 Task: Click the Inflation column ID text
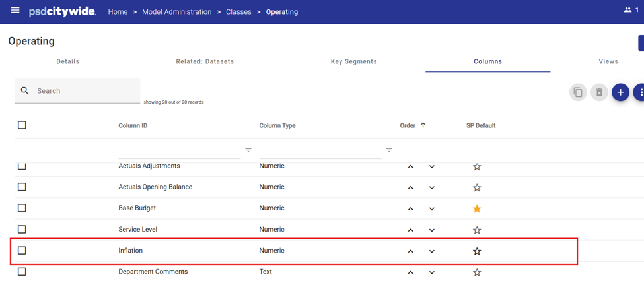pos(131,250)
